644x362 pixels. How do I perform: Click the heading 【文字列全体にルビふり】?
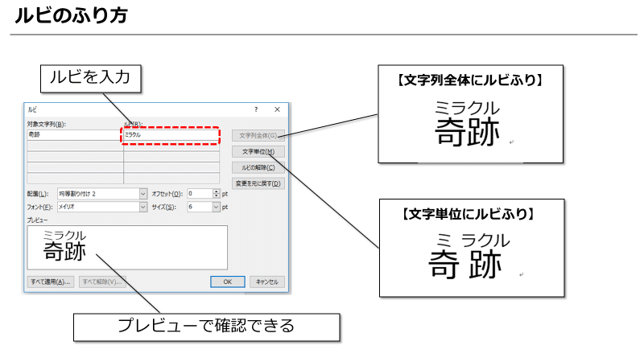[x=470, y=80]
